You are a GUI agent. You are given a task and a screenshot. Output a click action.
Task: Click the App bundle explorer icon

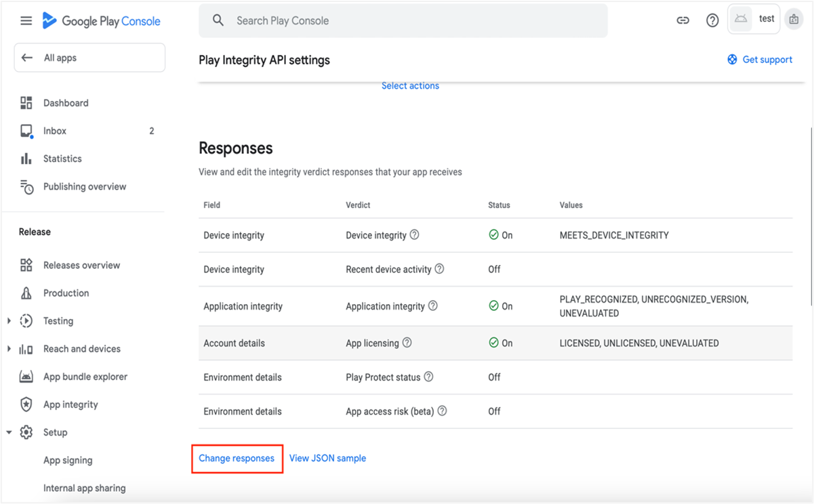click(26, 377)
